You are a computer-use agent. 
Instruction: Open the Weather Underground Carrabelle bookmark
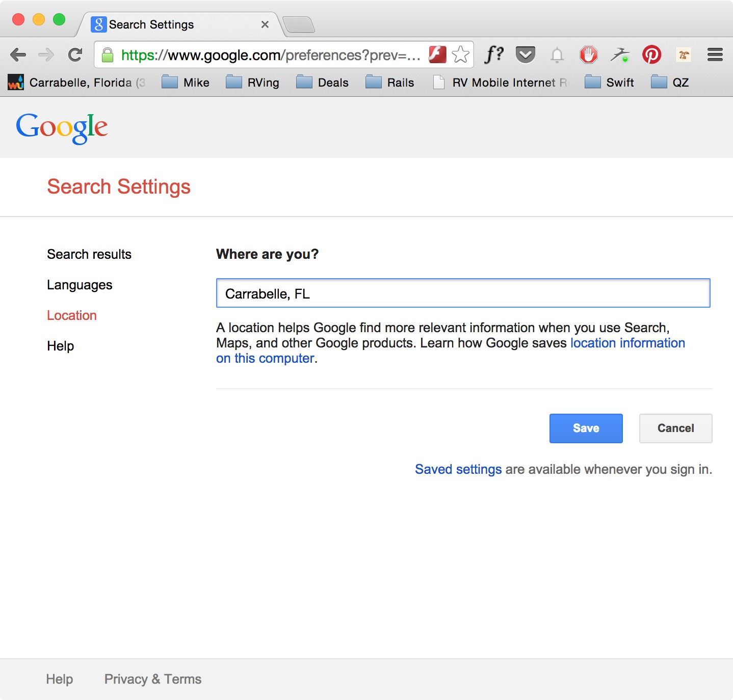click(x=77, y=83)
